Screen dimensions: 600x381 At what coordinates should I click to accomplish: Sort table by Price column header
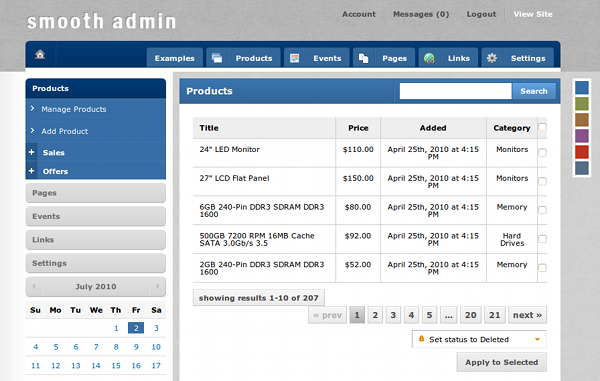pos(358,128)
